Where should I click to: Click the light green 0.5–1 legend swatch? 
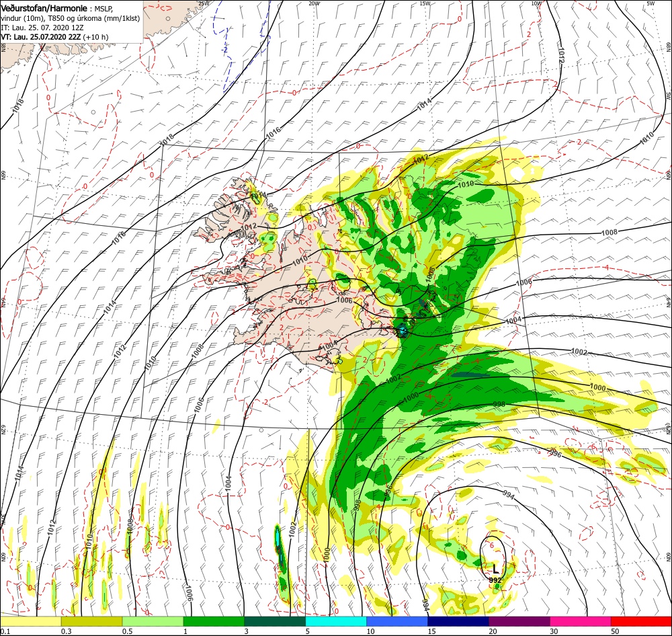(x=153, y=621)
